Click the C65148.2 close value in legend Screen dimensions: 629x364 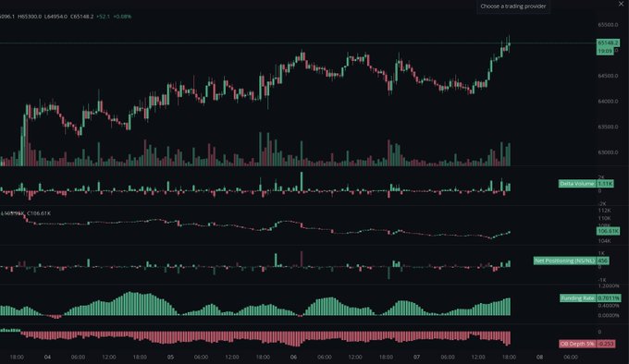pyautogui.click(x=81, y=17)
